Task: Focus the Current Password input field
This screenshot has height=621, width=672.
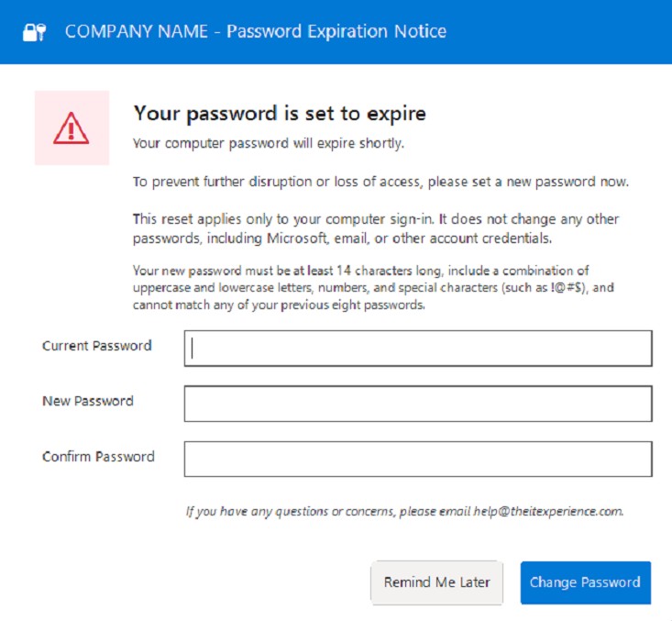Action: point(418,349)
